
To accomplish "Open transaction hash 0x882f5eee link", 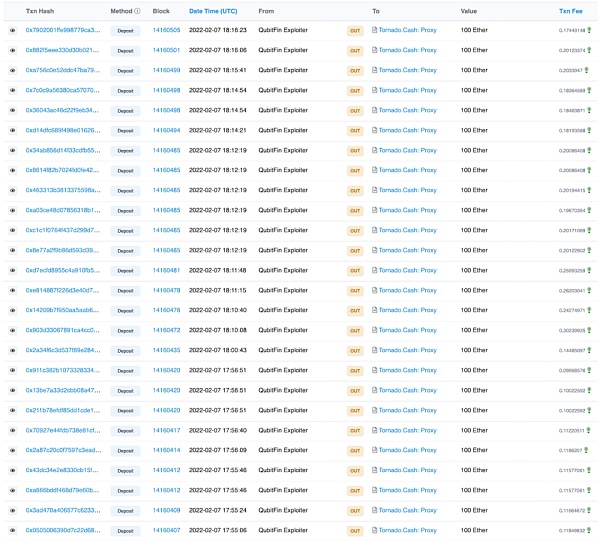I will pyautogui.click(x=62, y=50).
